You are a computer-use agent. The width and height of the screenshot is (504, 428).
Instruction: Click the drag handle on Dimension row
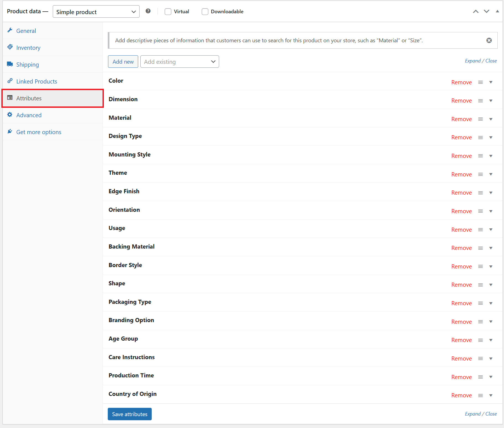coord(481,101)
